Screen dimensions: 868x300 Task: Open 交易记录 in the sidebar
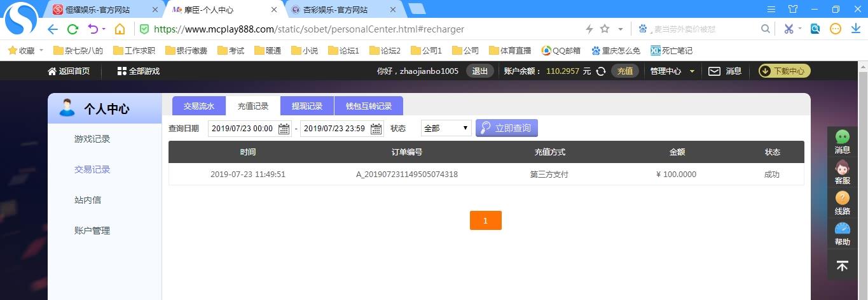(x=92, y=169)
